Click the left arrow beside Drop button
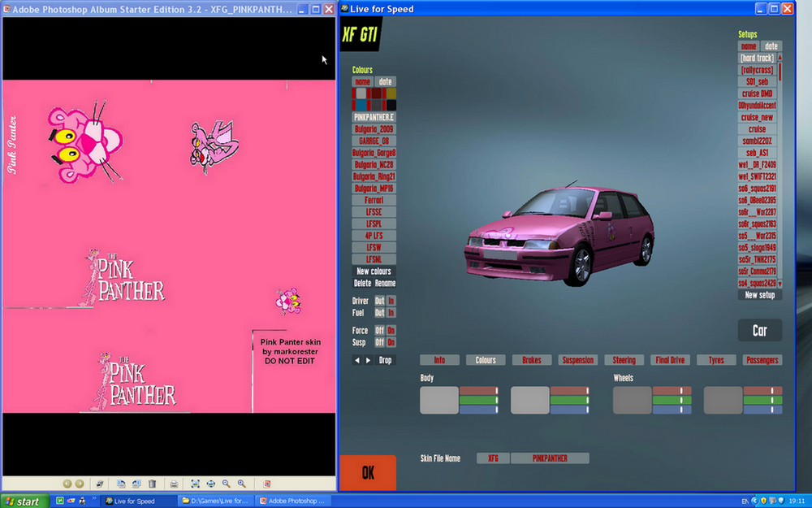 (x=356, y=360)
